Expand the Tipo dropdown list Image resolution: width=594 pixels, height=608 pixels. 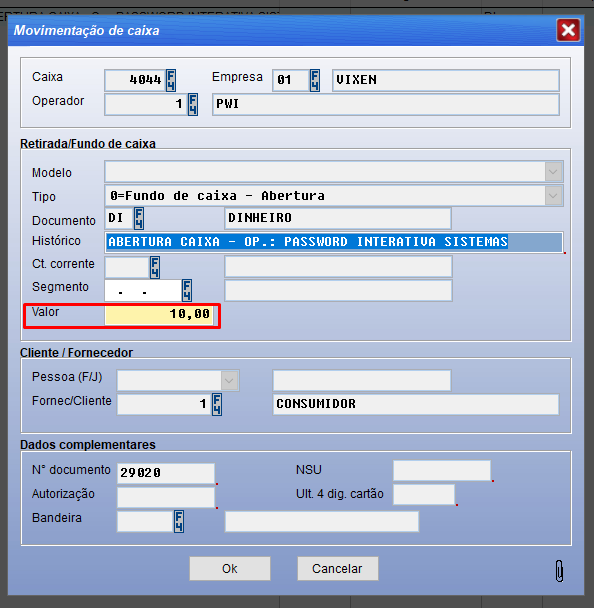point(553,196)
